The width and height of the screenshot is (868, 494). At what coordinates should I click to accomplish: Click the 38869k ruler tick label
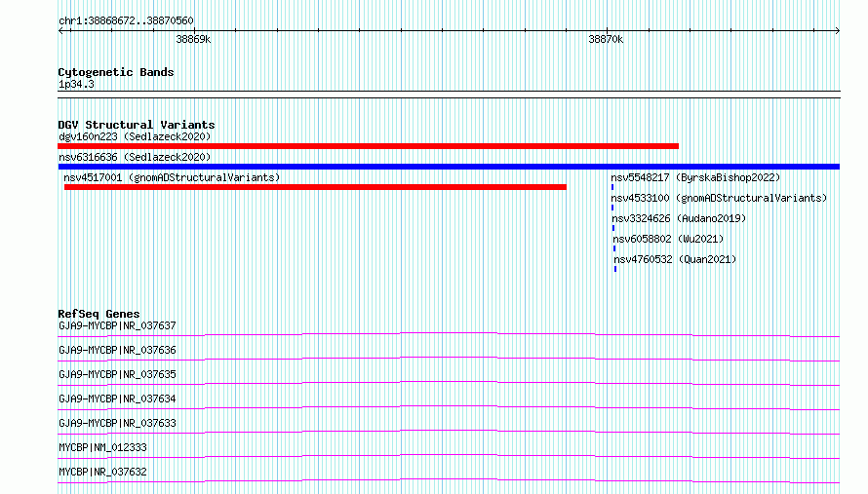193,39
